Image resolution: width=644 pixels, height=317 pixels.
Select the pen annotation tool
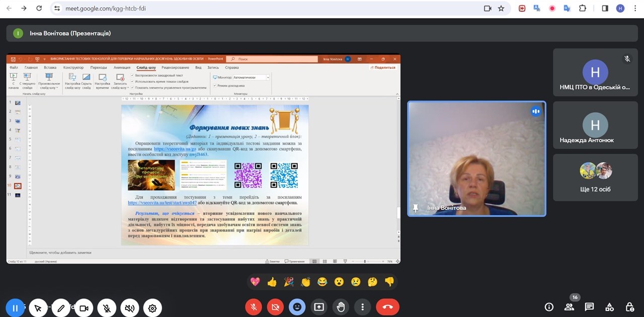(x=61, y=308)
